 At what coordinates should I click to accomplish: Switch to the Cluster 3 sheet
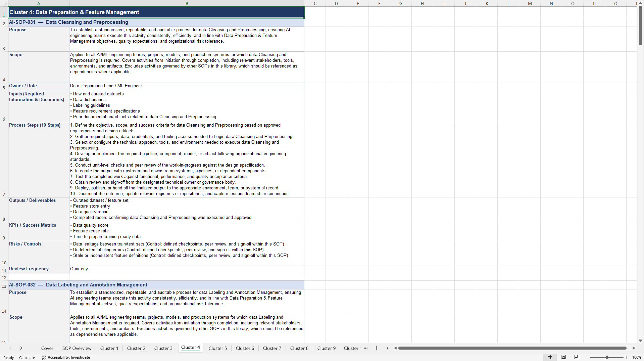click(x=163, y=348)
